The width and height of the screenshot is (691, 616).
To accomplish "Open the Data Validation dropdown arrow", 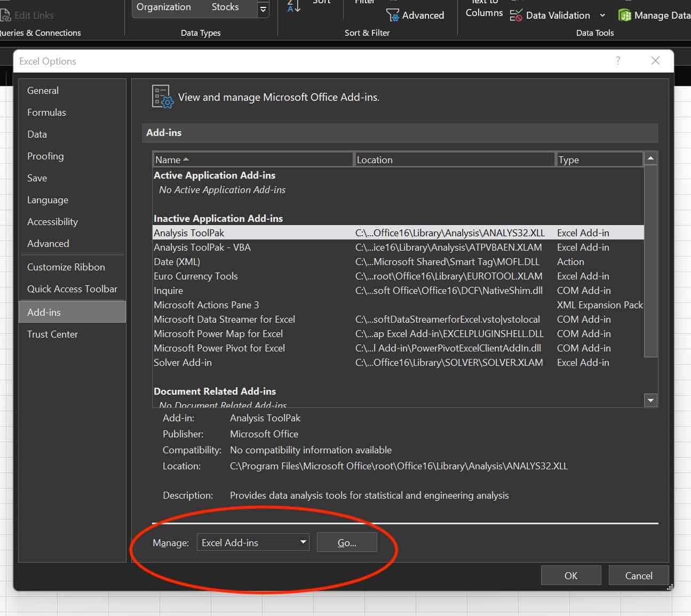I will point(602,15).
